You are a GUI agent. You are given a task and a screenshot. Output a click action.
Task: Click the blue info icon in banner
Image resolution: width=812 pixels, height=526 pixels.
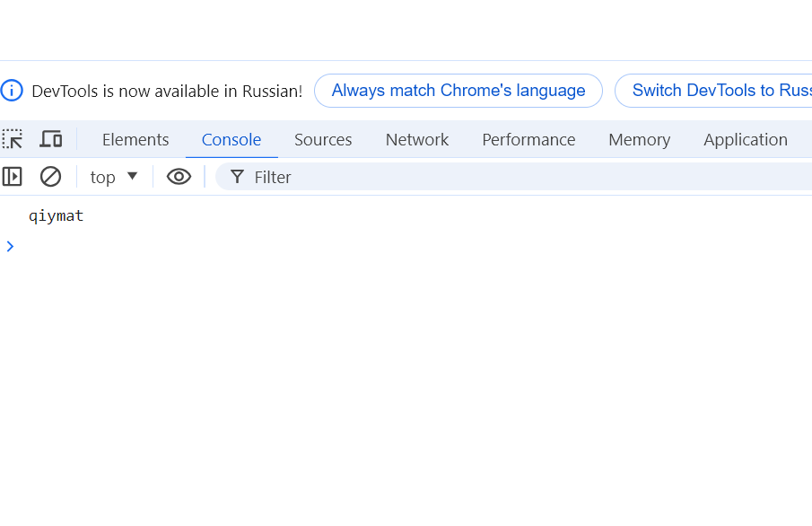pyautogui.click(x=12, y=91)
